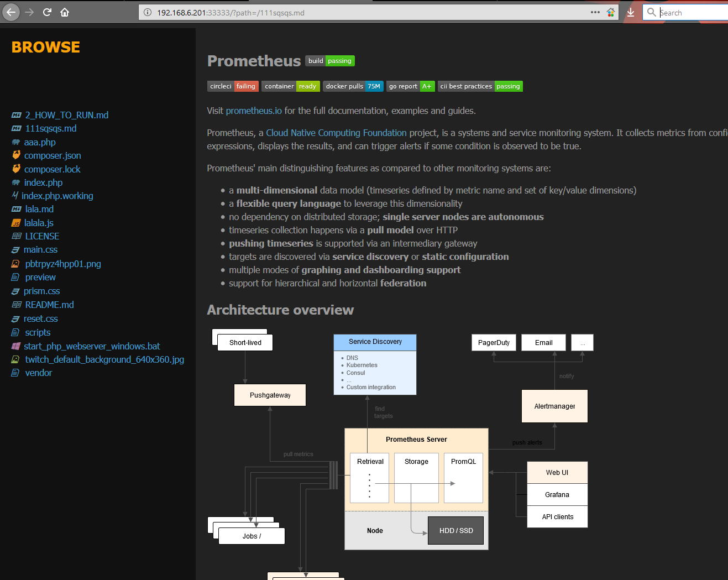Screen dimensions: 728x580
Task: Open reset.css in the file list
Action: coord(40,318)
